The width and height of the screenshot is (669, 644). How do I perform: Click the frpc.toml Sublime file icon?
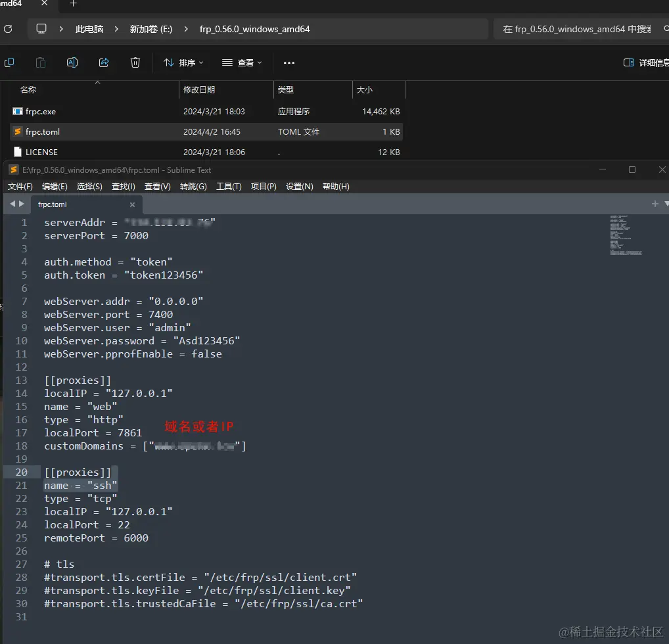click(18, 132)
